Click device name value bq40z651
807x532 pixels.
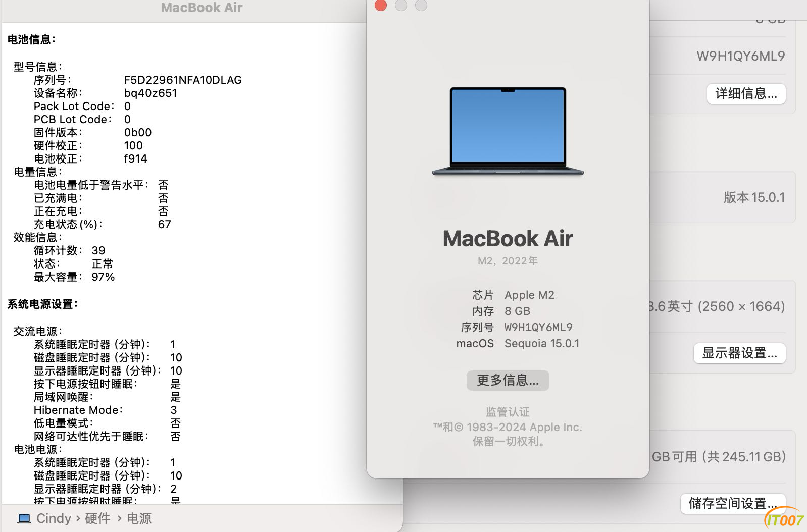pos(150,93)
